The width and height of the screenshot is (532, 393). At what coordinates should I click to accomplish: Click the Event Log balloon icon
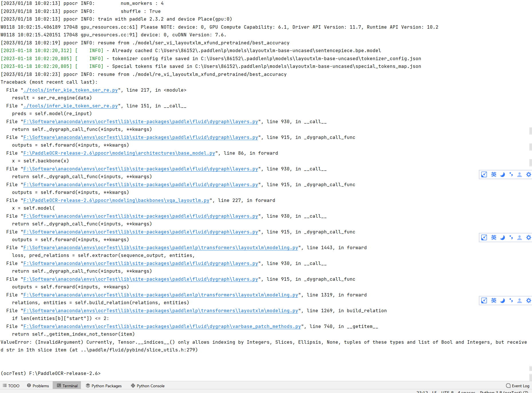508,386
